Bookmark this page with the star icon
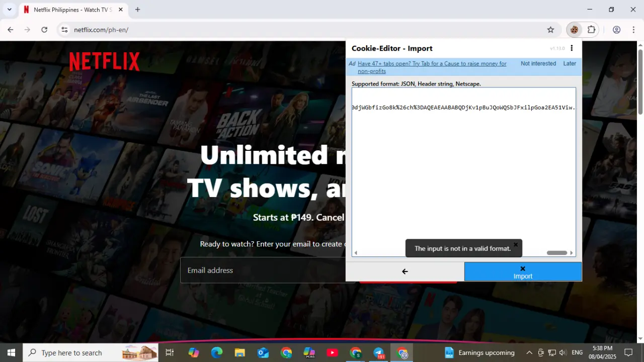The height and width of the screenshot is (362, 644). coord(550,30)
